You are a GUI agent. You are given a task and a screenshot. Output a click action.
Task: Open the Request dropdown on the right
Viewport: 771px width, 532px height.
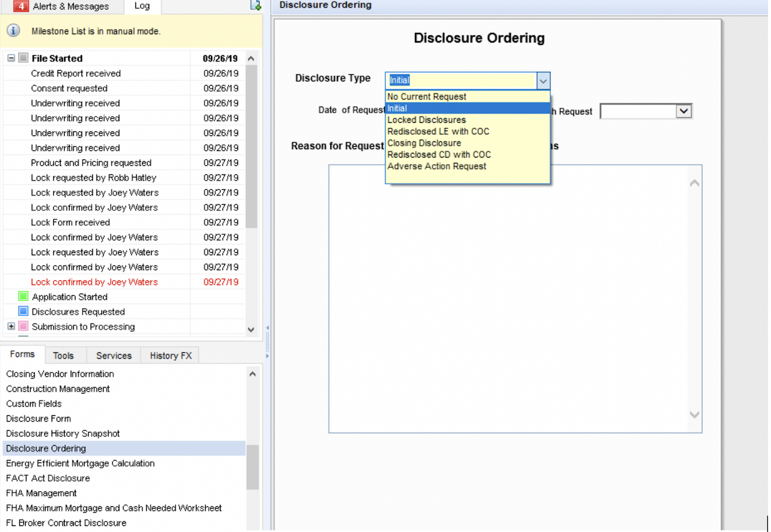(683, 111)
